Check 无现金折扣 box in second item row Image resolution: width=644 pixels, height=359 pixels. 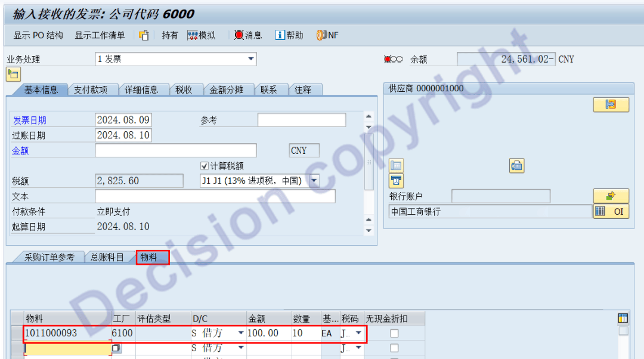tap(394, 348)
